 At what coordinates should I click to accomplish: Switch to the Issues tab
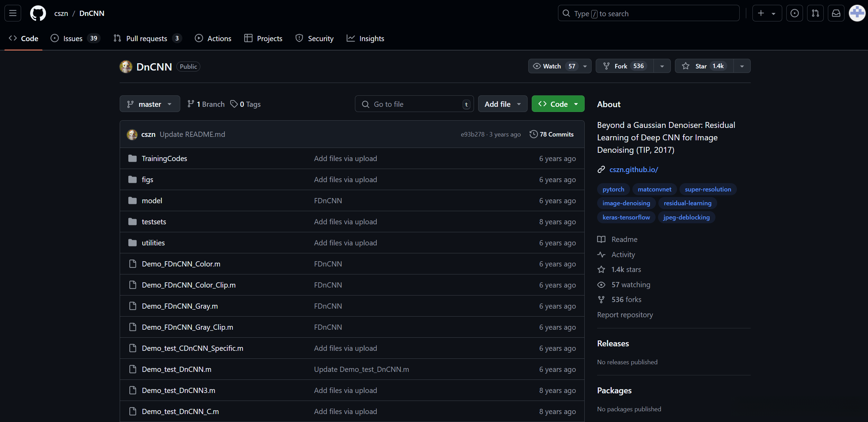click(x=73, y=38)
